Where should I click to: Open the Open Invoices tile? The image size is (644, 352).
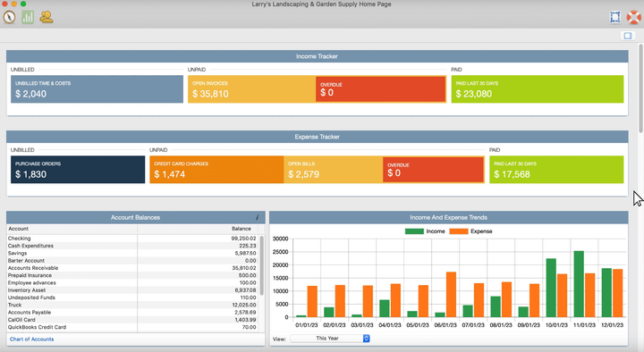coord(251,89)
